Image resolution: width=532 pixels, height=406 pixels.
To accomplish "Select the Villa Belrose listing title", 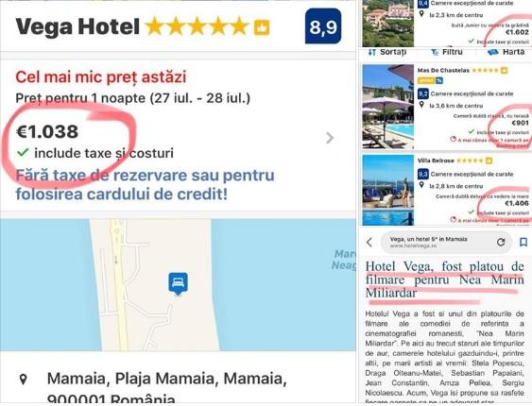I will point(436,161).
